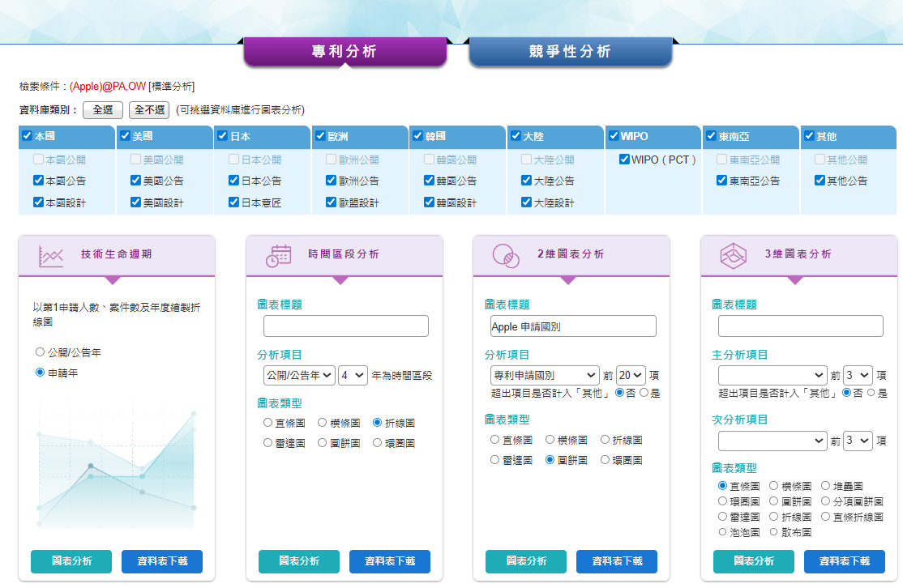This screenshot has width=903, height=588.
Task: Select 折線圖 in 時間區段分析 chart types
Action: point(377,422)
